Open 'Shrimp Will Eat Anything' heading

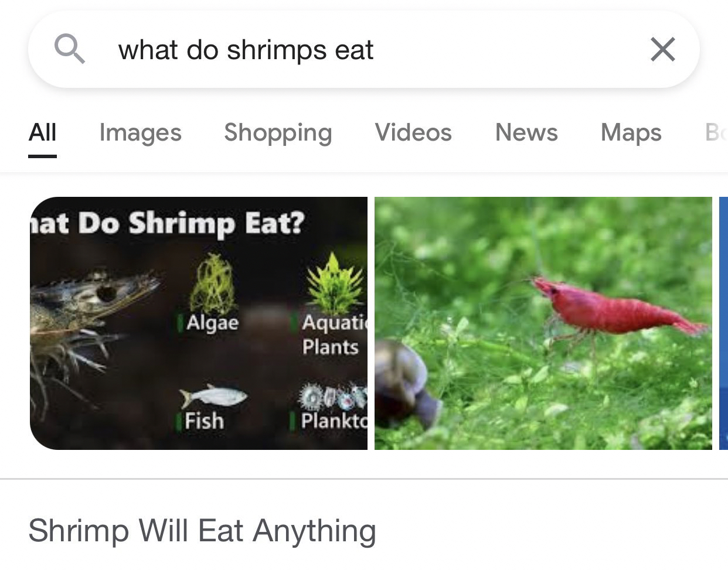(202, 531)
